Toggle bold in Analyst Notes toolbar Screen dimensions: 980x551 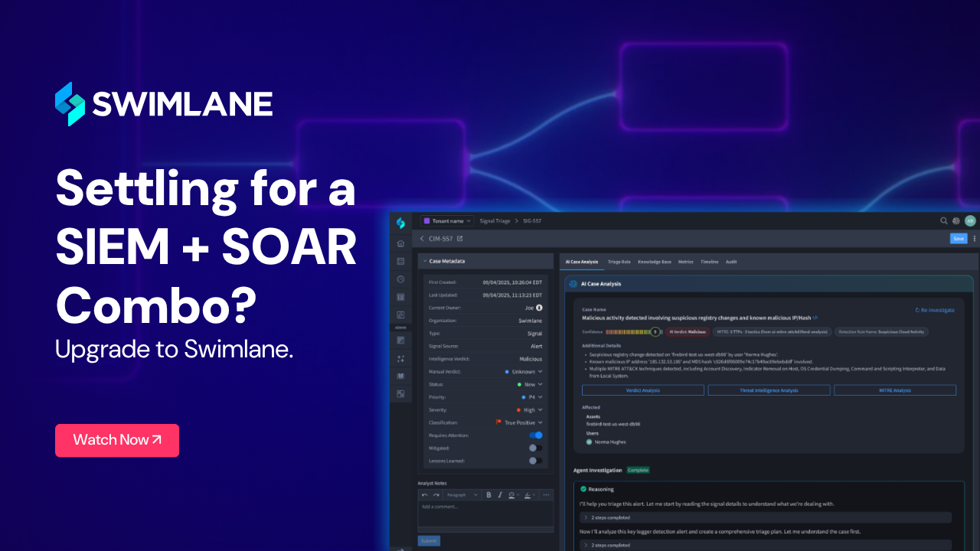488,495
